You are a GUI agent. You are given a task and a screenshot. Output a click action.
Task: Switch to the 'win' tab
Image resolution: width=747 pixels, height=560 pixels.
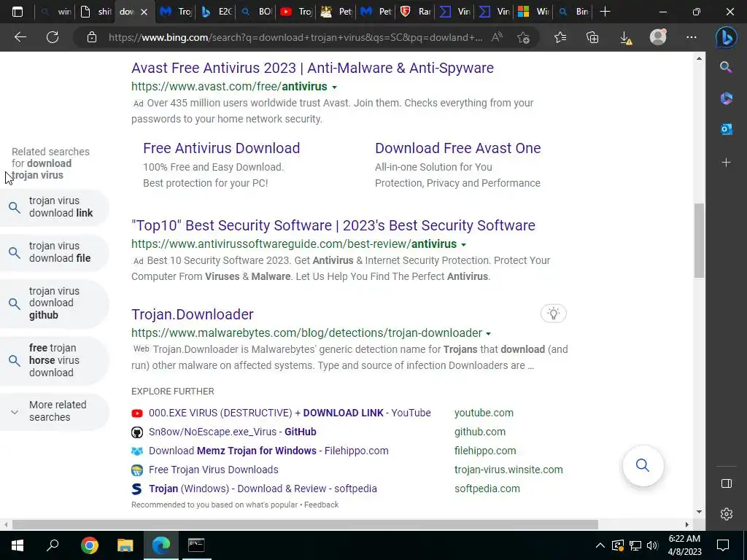[56, 12]
